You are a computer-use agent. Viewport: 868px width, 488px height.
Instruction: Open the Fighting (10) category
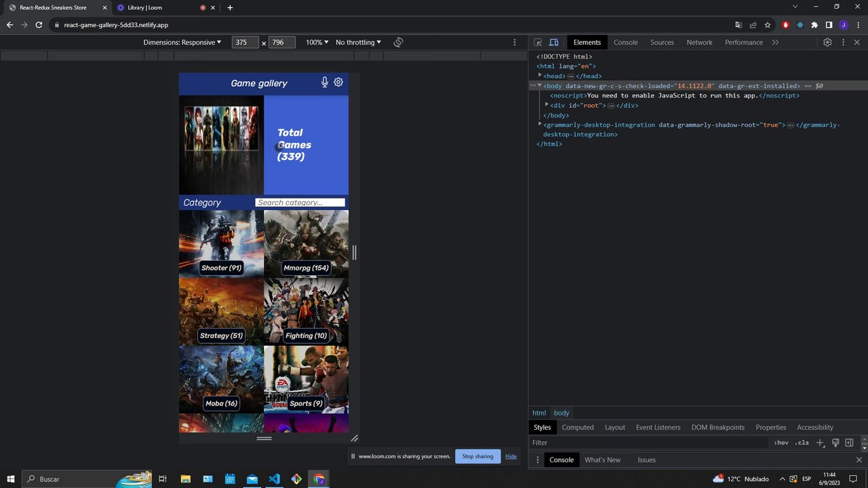(306, 312)
